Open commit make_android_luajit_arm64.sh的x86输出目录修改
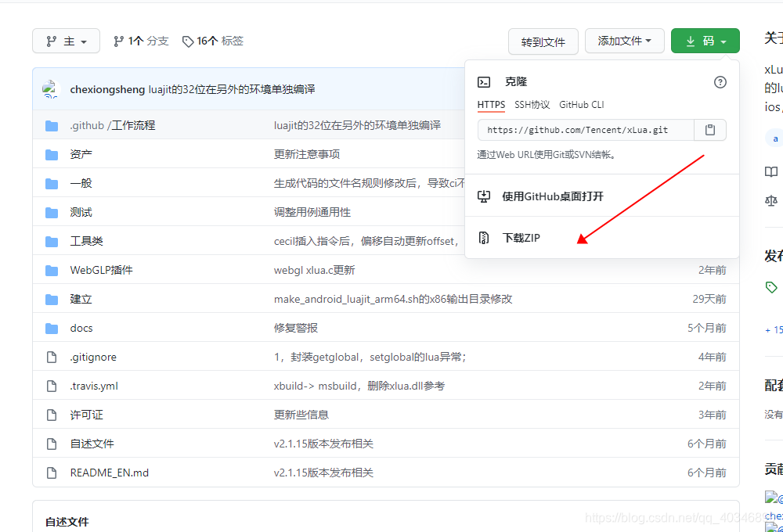The image size is (783, 532). tap(393, 299)
